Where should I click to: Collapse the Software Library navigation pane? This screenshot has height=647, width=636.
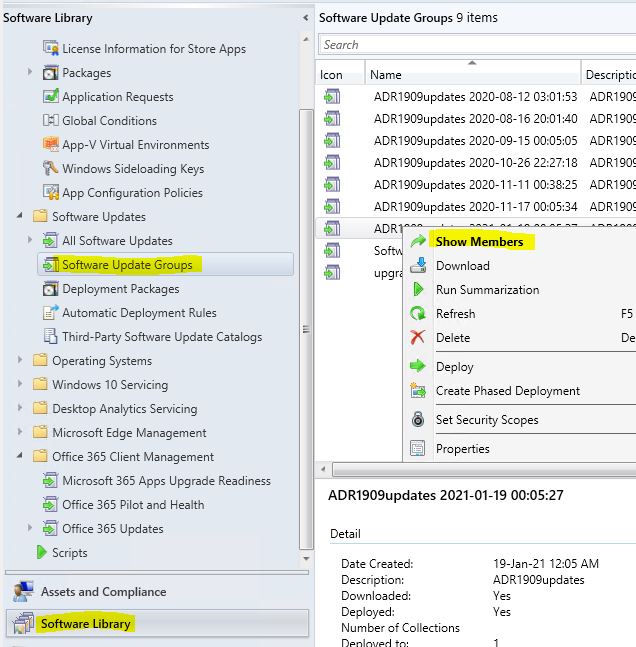(305, 18)
